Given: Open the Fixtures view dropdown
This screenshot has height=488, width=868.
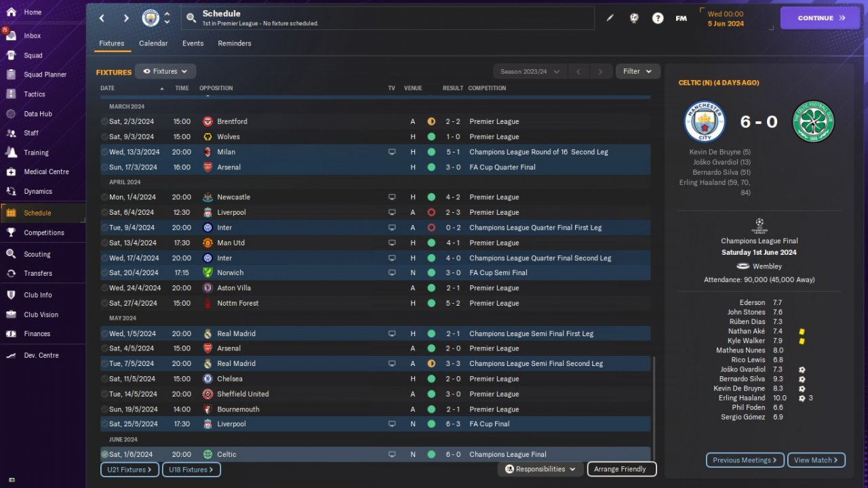Looking at the screenshot, I should click(165, 71).
